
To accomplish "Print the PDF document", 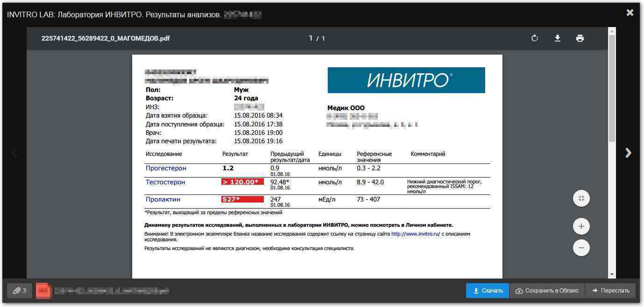I will tap(580, 38).
